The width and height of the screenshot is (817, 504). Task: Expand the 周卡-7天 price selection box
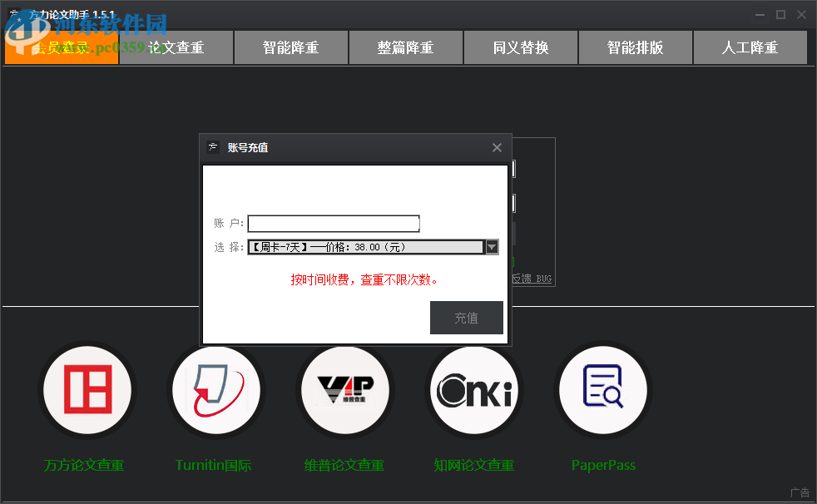pyautogui.click(x=366, y=245)
